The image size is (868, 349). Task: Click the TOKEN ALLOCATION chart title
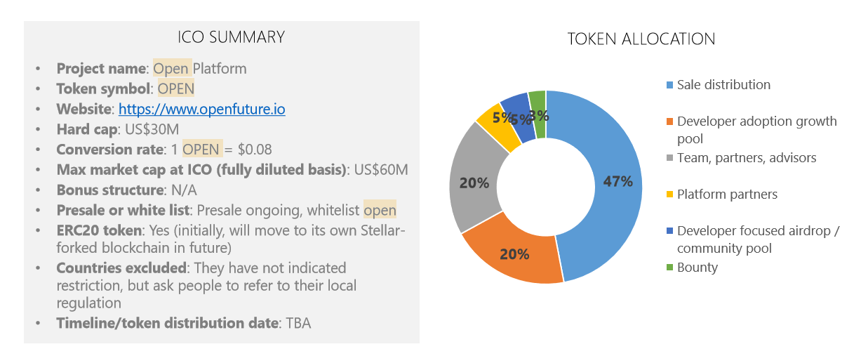tap(641, 39)
